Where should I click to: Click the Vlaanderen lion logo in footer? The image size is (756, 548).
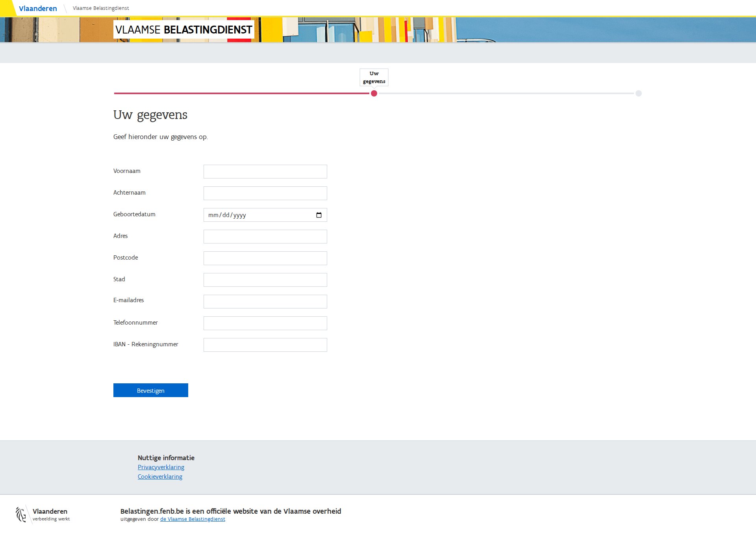pos(21,515)
